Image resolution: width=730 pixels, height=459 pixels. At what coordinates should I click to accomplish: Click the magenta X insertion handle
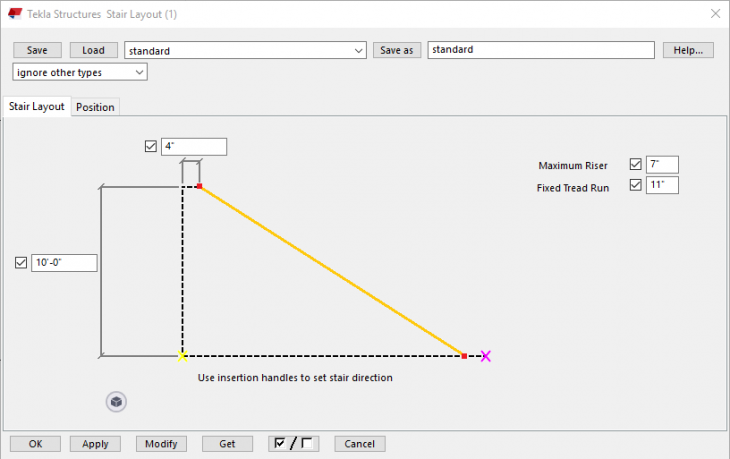[486, 356]
